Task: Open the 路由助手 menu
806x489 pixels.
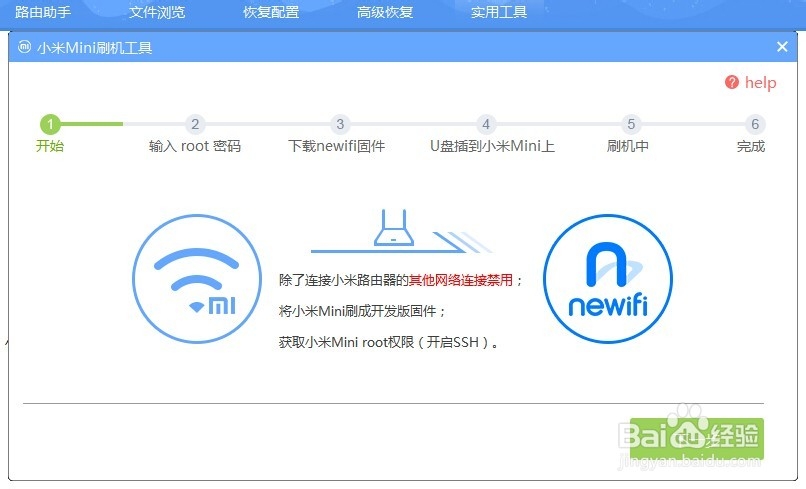Action: [43, 12]
